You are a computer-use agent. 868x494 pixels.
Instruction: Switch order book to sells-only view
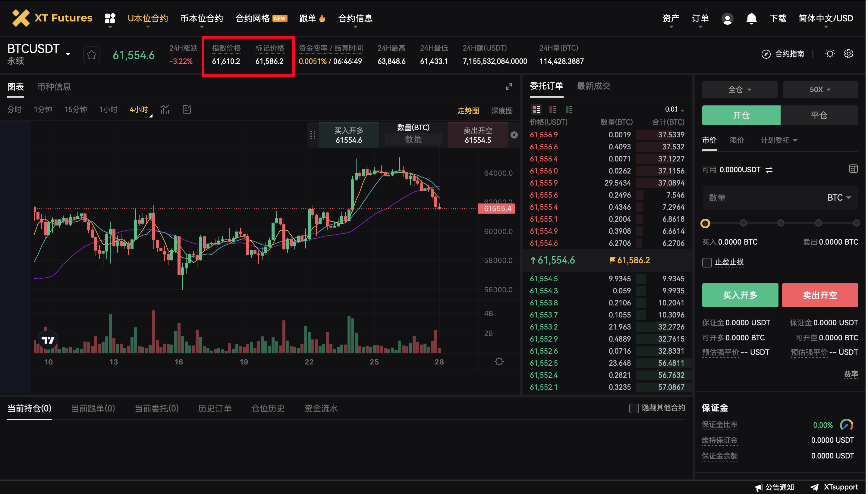(552, 109)
